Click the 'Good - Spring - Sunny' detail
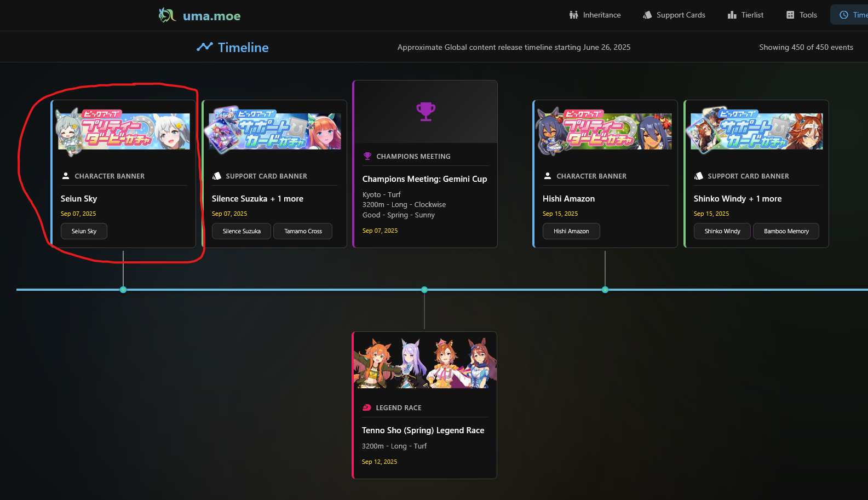This screenshot has height=500, width=868. click(x=399, y=215)
